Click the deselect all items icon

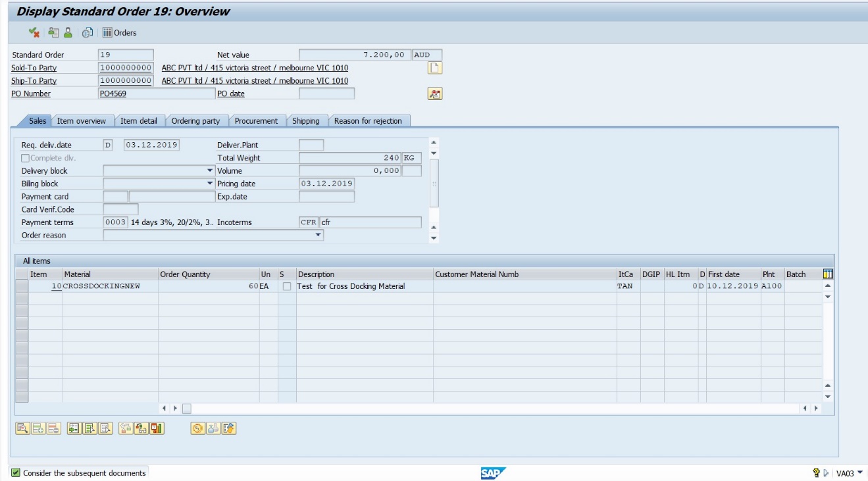click(106, 428)
